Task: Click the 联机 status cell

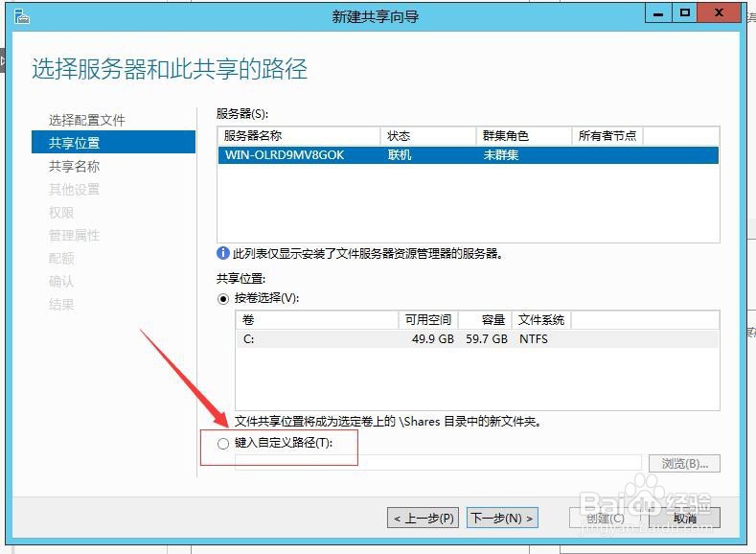Action: pyautogui.click(x=400, y=155)
